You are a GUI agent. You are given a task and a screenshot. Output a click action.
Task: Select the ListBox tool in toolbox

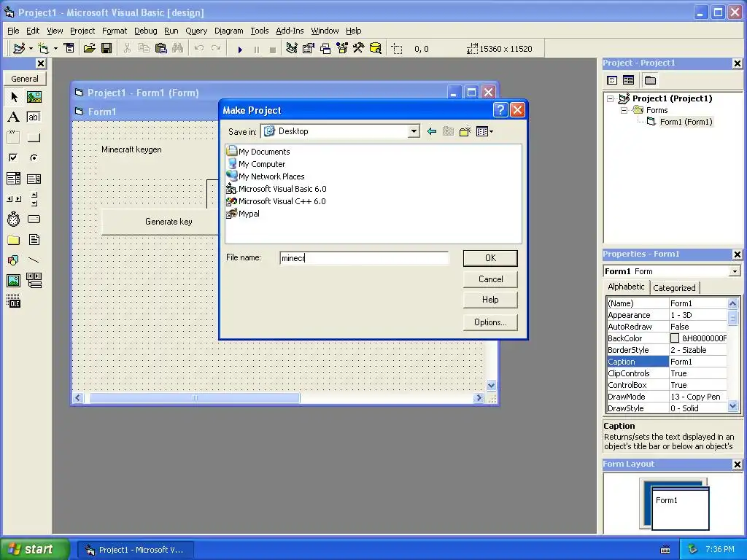coord(34,179)
